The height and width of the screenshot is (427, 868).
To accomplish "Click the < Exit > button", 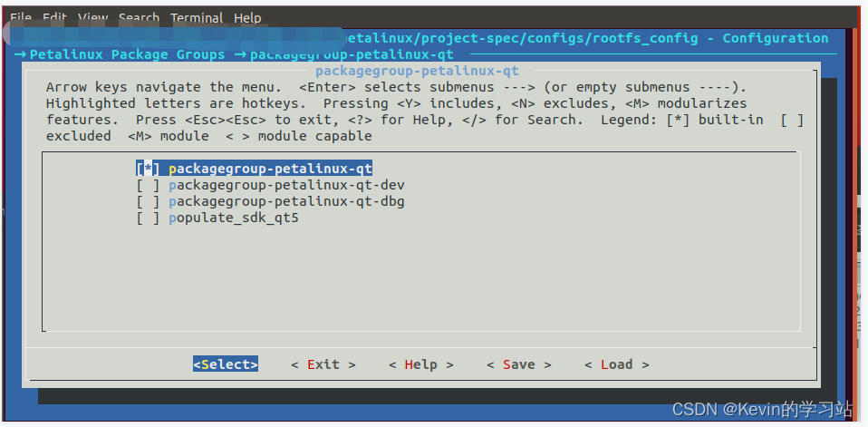I will point(323,364).
